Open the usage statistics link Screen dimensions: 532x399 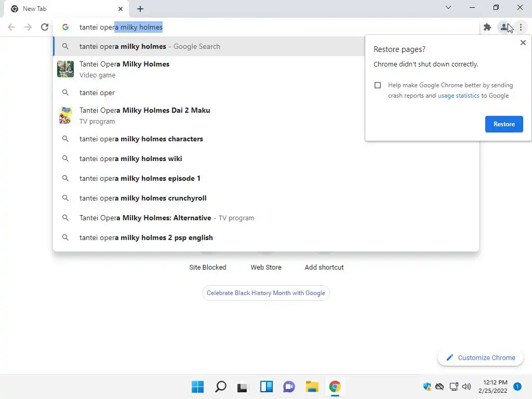point(458,96)
